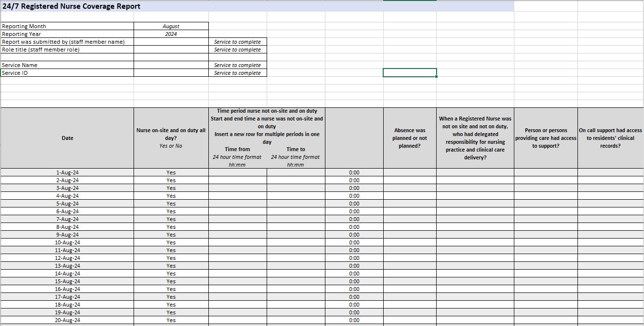
Task: Select the Nurse on-site and on duty header
Action: coord(171,138)
